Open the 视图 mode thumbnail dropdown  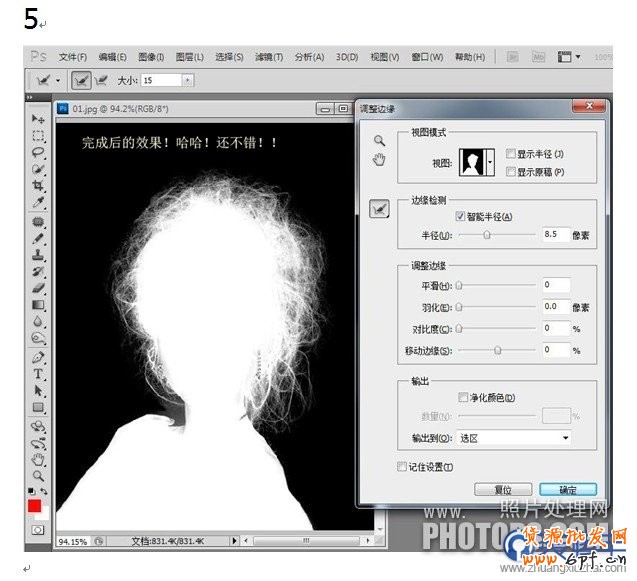[x=489, y=161]
